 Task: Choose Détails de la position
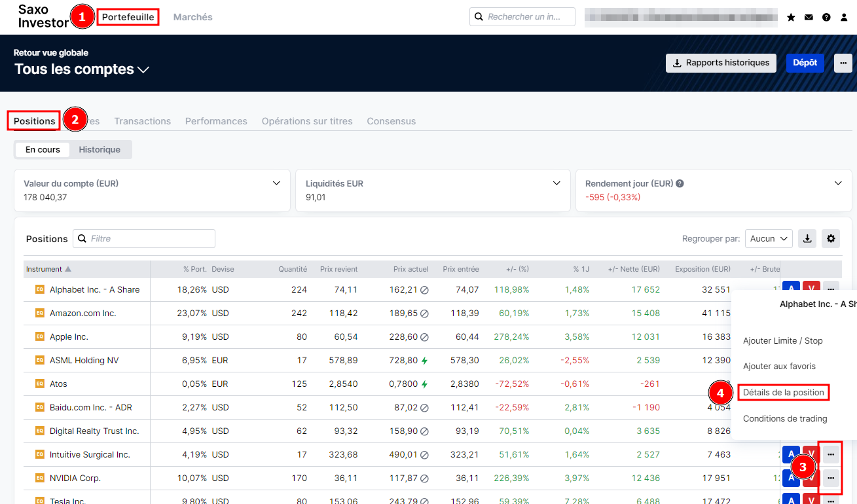point(784,392)
